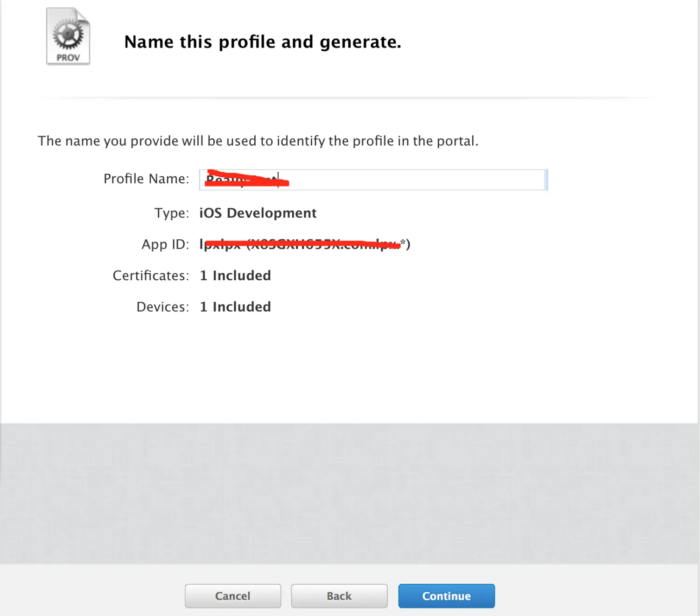
Task: Click the 'Devices:' label
Action: coord(163,307)
